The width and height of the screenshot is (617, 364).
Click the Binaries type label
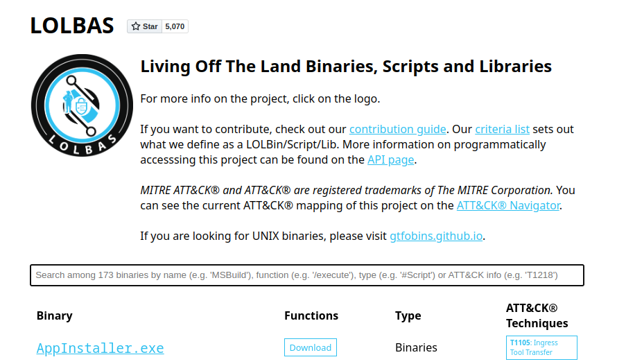416,348
